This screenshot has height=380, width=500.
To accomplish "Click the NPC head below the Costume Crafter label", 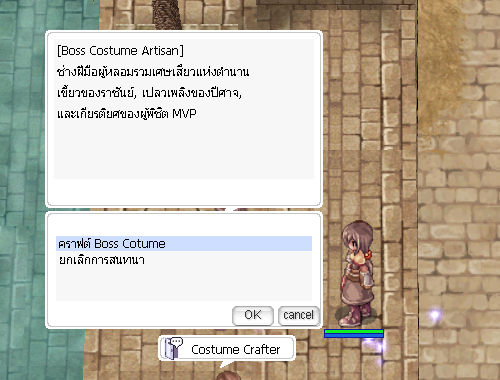I will (x=228, y=376).
